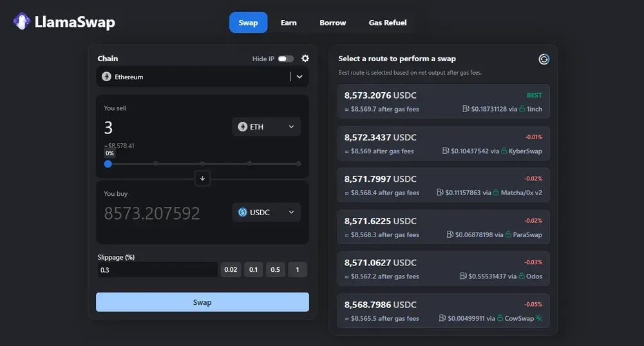Click the large blue Swap button

[202, 302]
